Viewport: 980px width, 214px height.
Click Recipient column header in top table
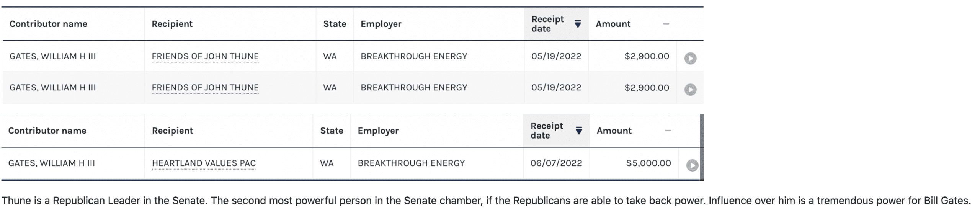172,24
